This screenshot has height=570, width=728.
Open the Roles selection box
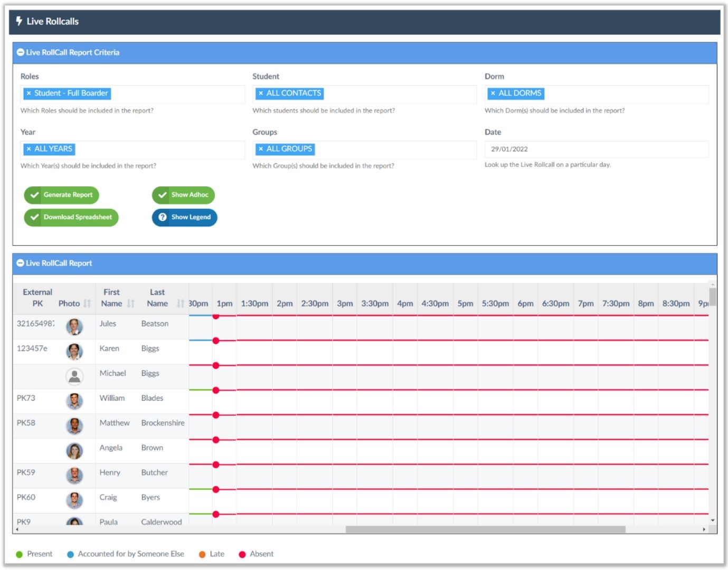pos(133,94)
